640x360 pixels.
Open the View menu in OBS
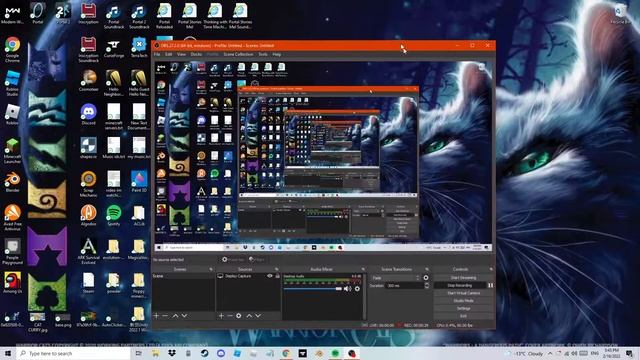pyautogui.click(x=181, y=54)
